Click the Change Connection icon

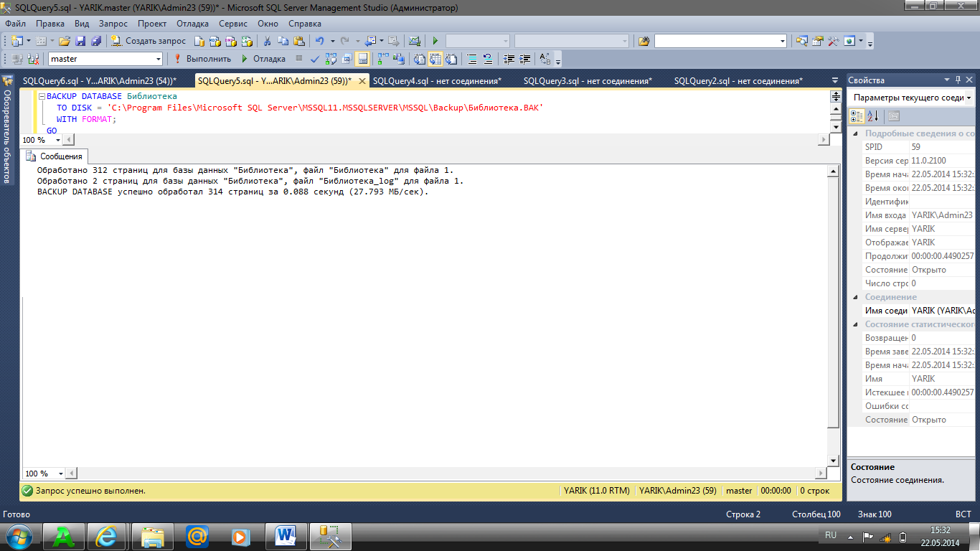[33, 59]
